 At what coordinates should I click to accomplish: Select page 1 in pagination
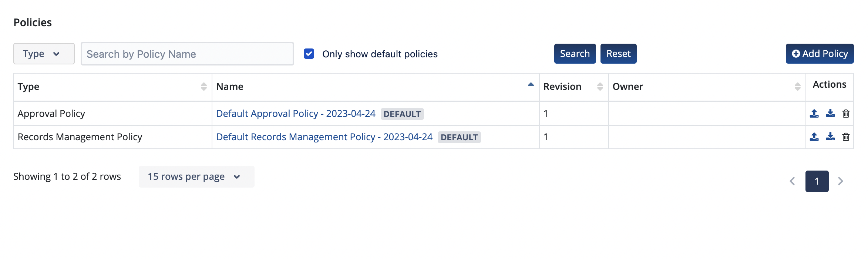click(817, 181)
